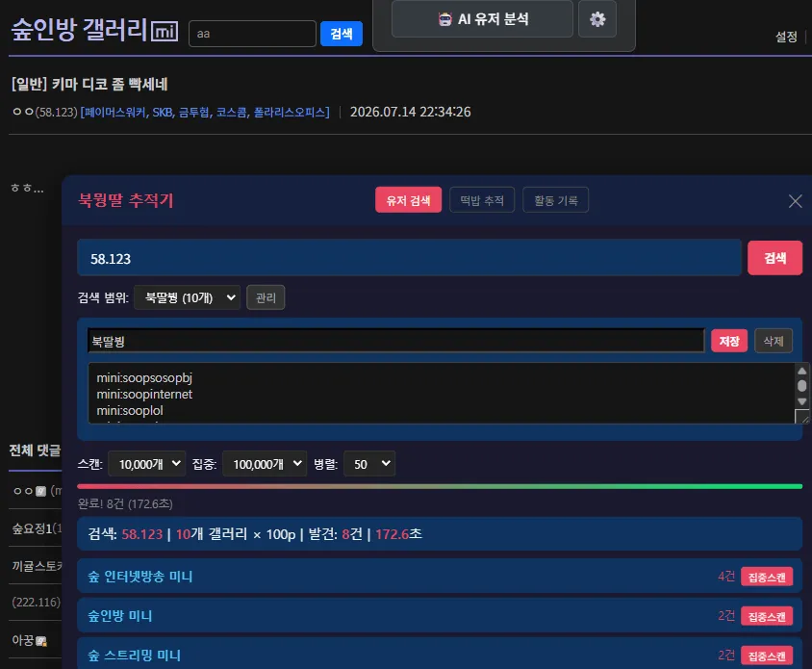Viewport: 812px width, 669px height.
Task: Click the 전체 댓글 heading
Action: [x=35, y=450]
